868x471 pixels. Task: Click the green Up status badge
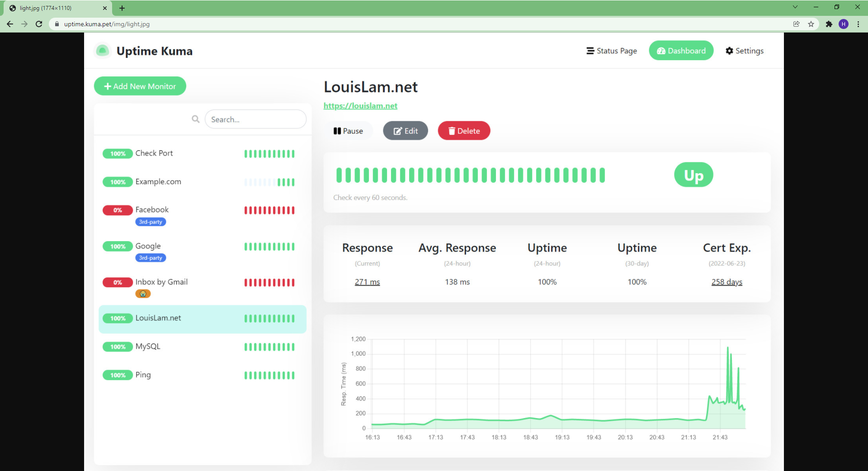point(693,175)
